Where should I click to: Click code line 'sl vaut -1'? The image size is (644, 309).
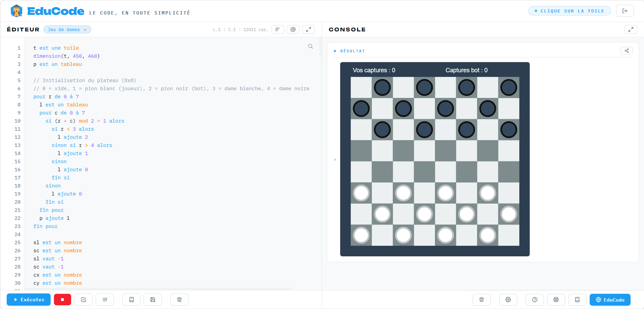point(49,259)
